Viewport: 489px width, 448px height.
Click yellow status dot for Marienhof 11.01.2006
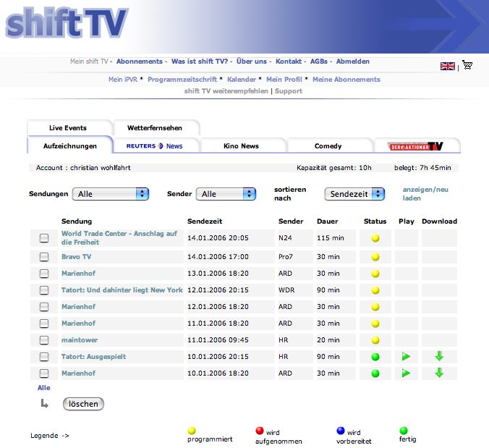[375, 324]
